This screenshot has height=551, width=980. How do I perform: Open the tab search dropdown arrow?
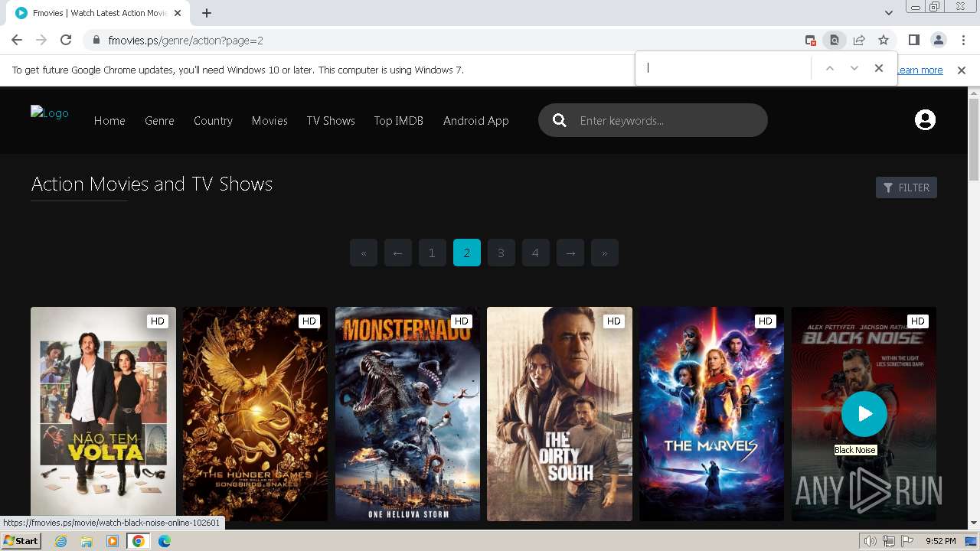click(x=888, y=13)
